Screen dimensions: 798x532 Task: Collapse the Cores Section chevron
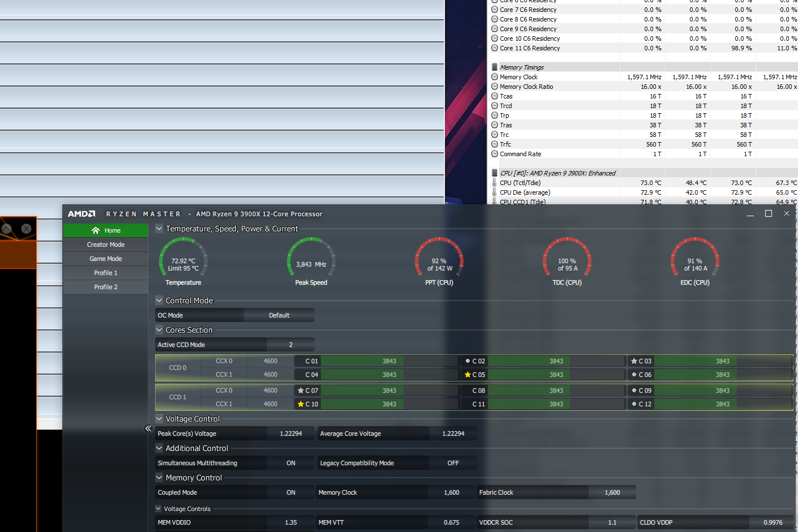pyautogui.click(x=159, y=330)
